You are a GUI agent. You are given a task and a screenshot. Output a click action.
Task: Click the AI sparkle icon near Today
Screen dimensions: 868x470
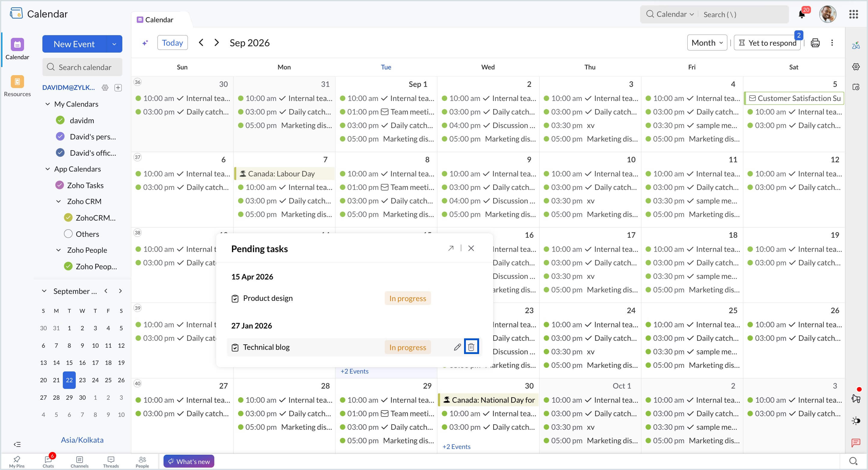coord(145,43)
